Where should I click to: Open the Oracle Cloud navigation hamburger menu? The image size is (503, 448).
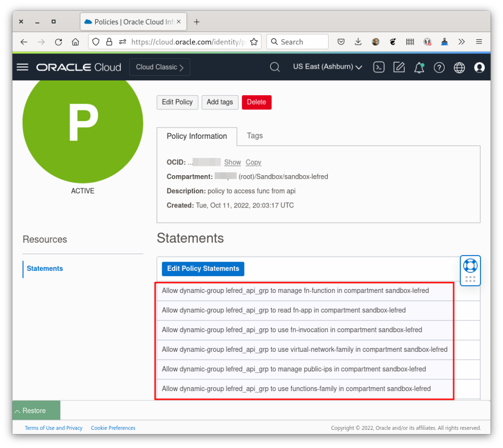23,67
